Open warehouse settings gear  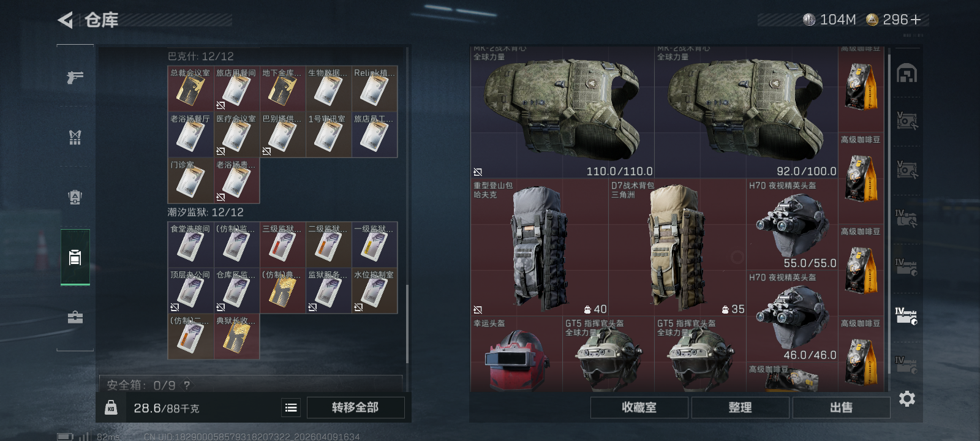[x=907, y=399]
